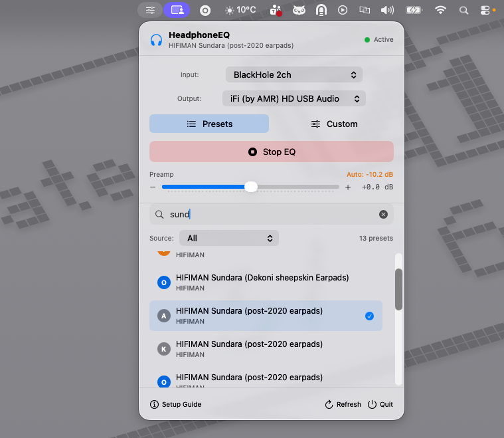Open the 10°C weather menu bar item

point(240,10)
